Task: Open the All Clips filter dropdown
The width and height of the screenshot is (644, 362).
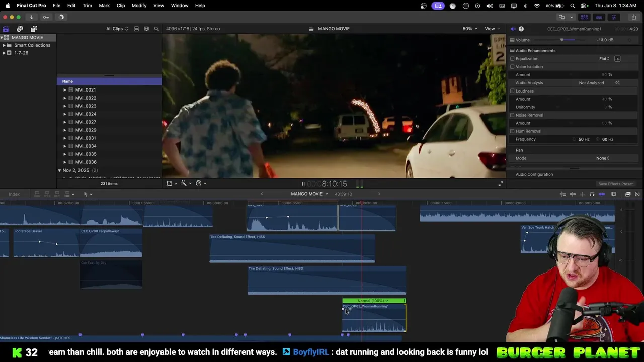Action: tap(117, 29)
